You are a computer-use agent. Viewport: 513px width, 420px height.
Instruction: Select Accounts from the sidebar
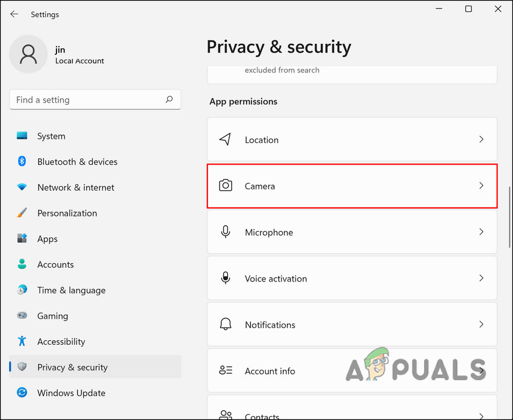click(55, 264)
